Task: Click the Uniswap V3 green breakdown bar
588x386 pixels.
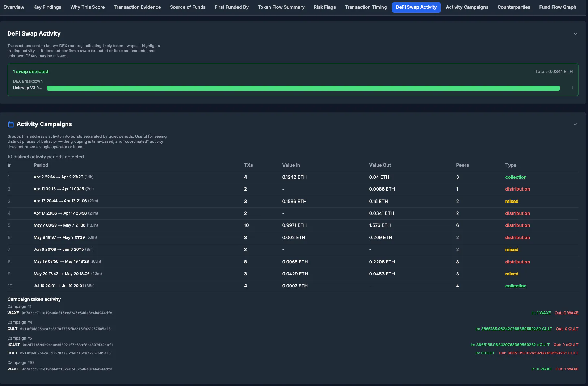Action: [303, 88]
